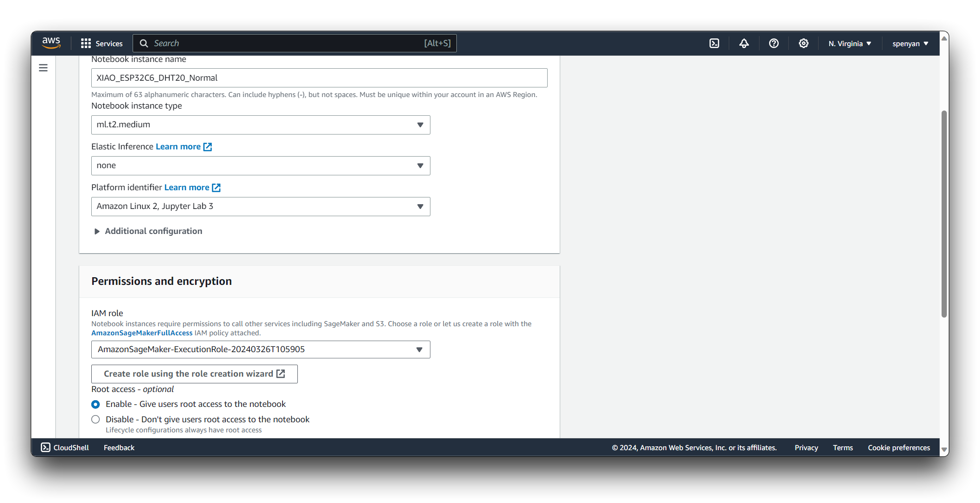
Task: Open the Notebook instance type dropdown
Action: pos(260,125)
